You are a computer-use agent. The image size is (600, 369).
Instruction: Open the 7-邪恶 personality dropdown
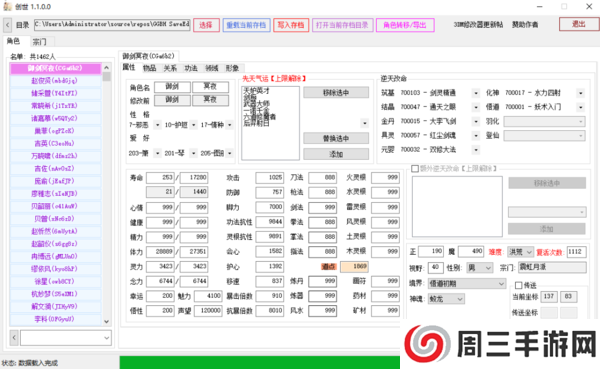tap(157, 125)
